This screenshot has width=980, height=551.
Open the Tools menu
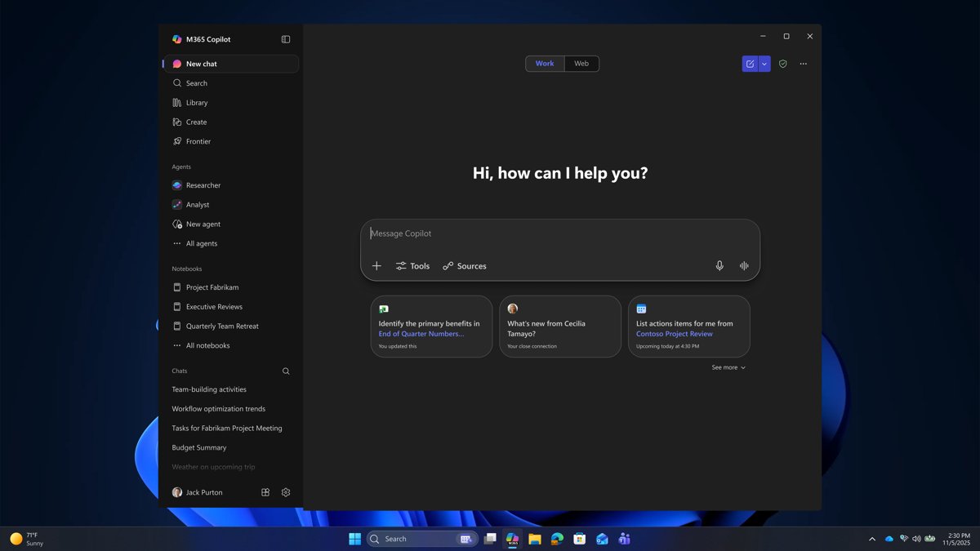(x=412, y=266)
